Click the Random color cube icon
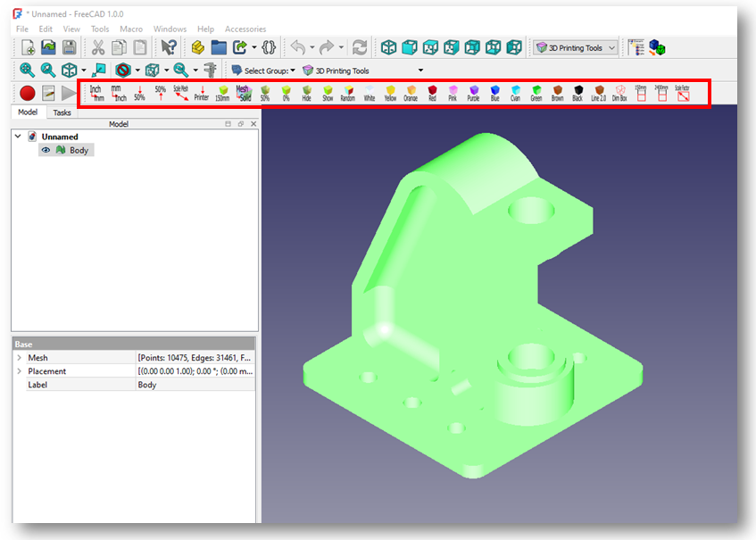Viewport: 756px width, 540px height. click(x=347, y=94)
